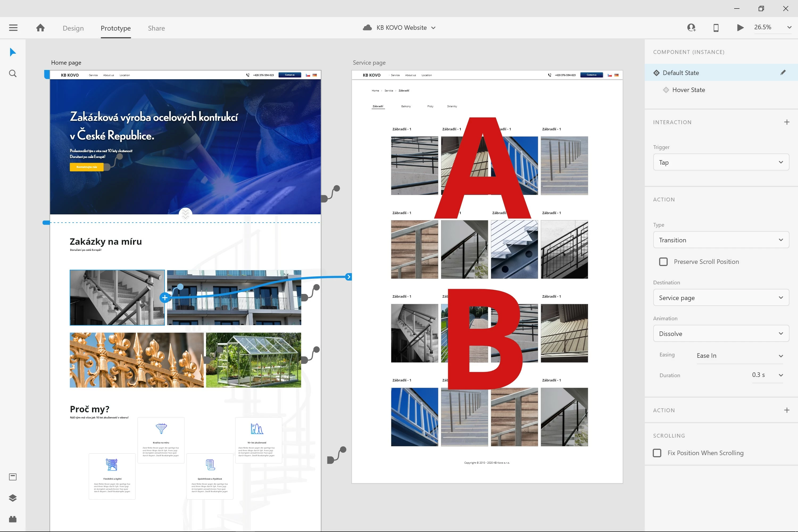The height and width of the screenshot is (532, 798).
Task: Toggle Fix Position When Scrolling
Action: pyautogui.click(x=657, y=453)
